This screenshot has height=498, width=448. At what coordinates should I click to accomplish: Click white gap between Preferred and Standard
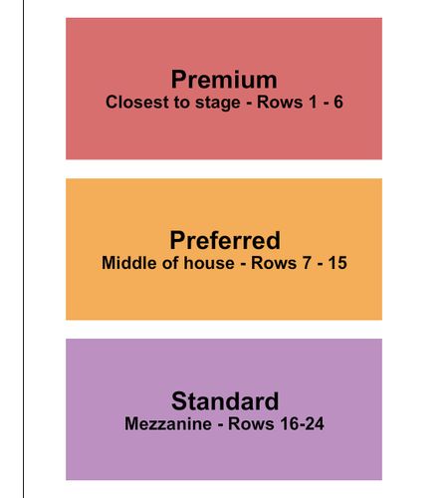coord(224,330)
